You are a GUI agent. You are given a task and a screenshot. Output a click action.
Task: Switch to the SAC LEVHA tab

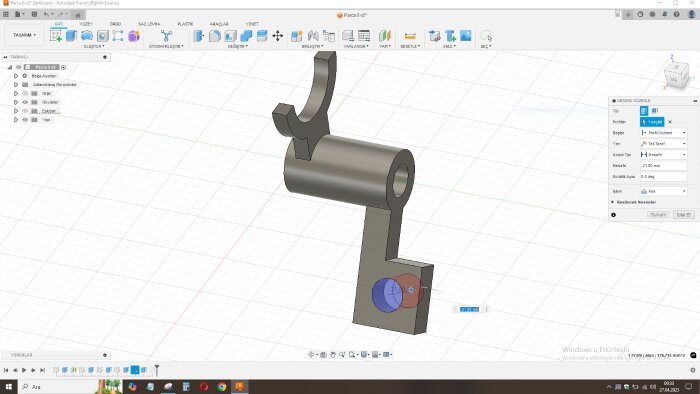[149, 24]
